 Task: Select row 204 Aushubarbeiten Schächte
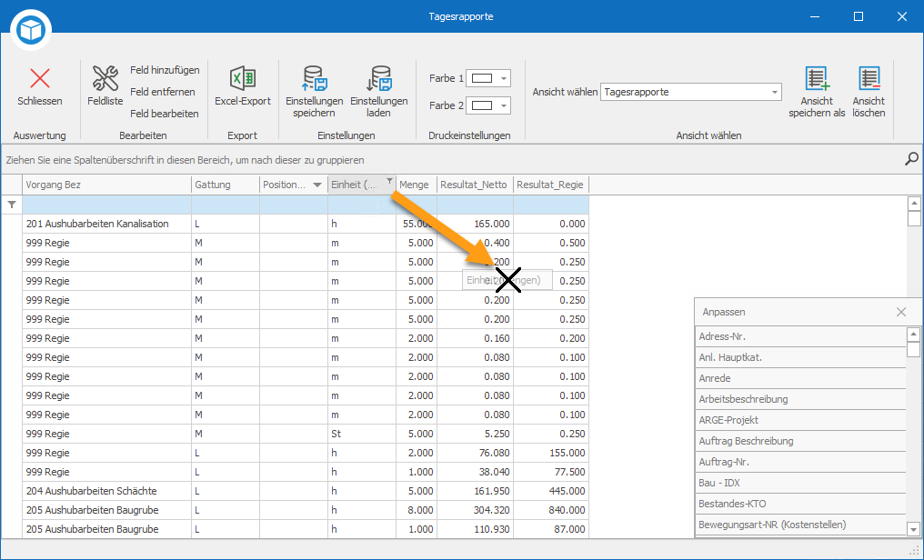point(306,491)
